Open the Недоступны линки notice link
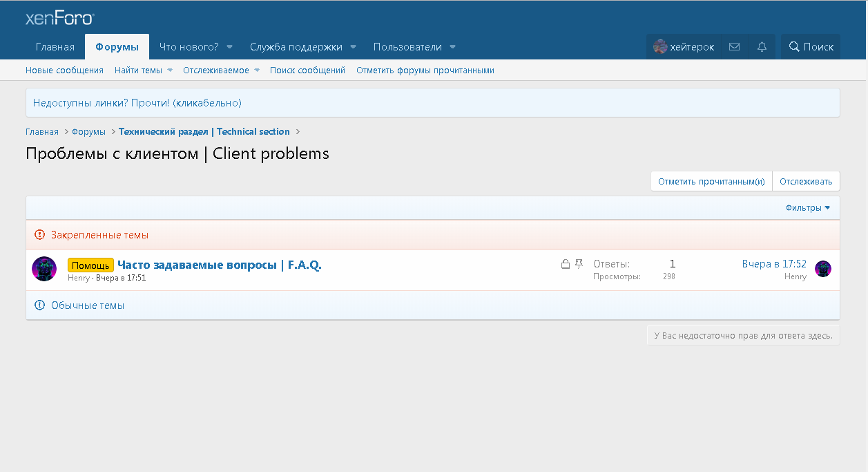The height and width of the screenshot is (472, 868). click(137, 103)
